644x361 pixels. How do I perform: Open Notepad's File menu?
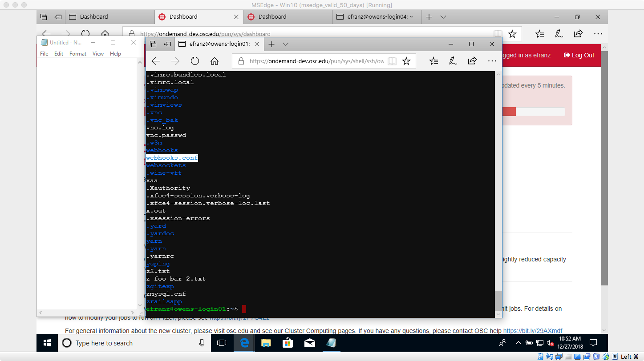pyautogui.click(x=44, y=54)
